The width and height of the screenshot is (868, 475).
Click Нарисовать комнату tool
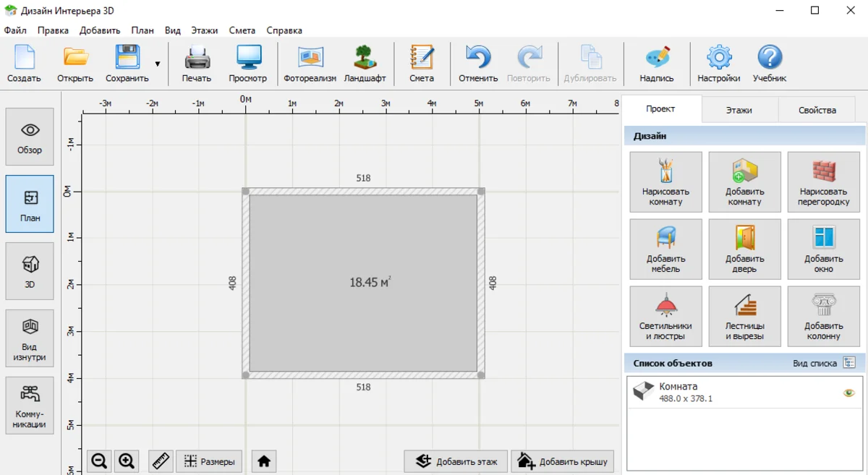click(666, 181)
